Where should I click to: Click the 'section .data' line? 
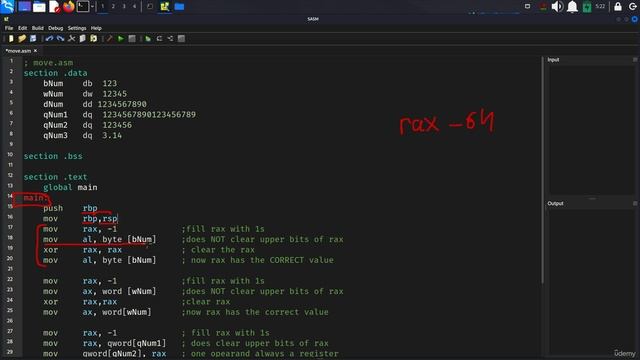[56, 73]
